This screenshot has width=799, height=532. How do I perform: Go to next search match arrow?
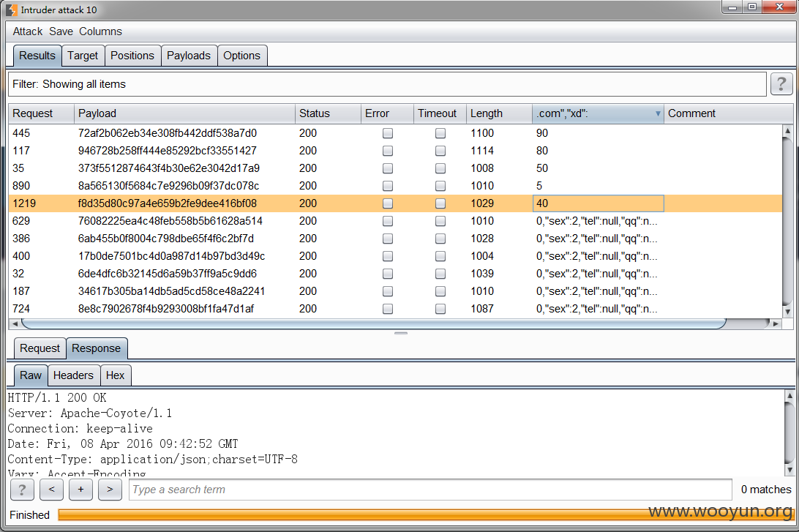(x=110, y=490)
